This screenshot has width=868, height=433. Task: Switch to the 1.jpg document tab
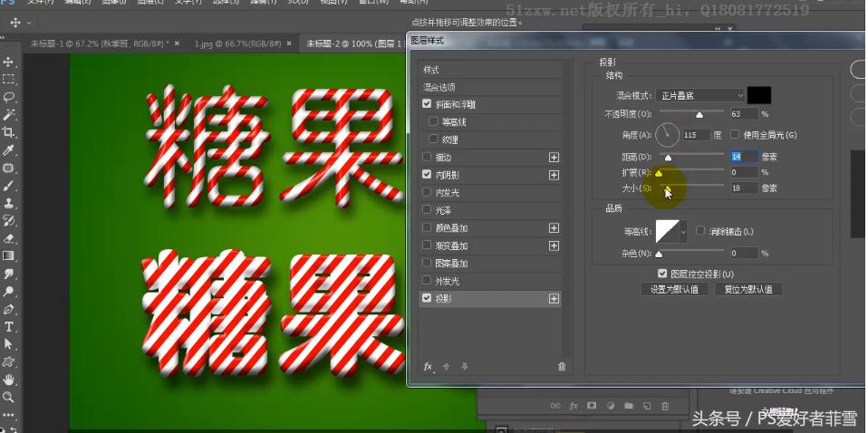(x=238, y=43)
